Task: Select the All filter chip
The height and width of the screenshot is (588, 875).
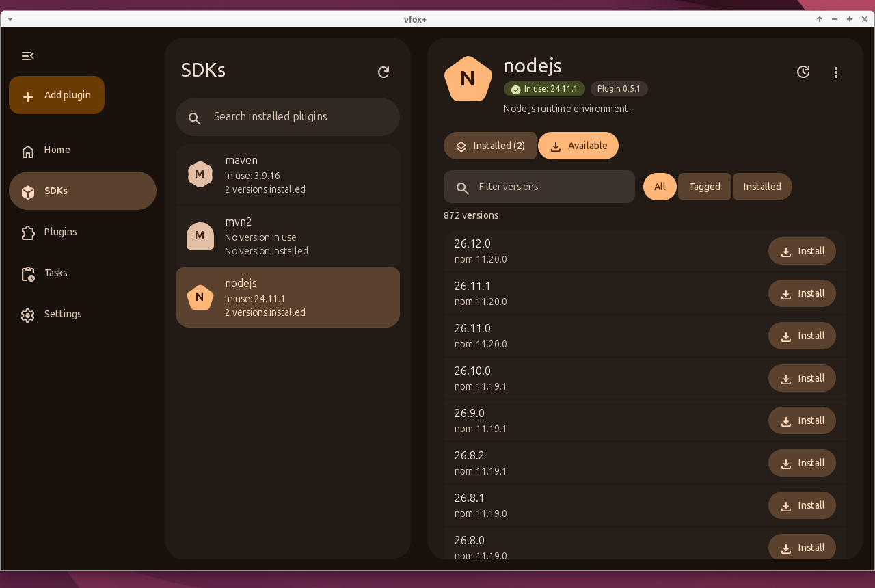Action: coord(660,187)
